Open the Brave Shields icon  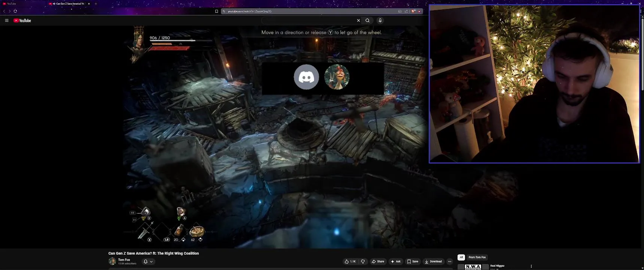(413, 11)
